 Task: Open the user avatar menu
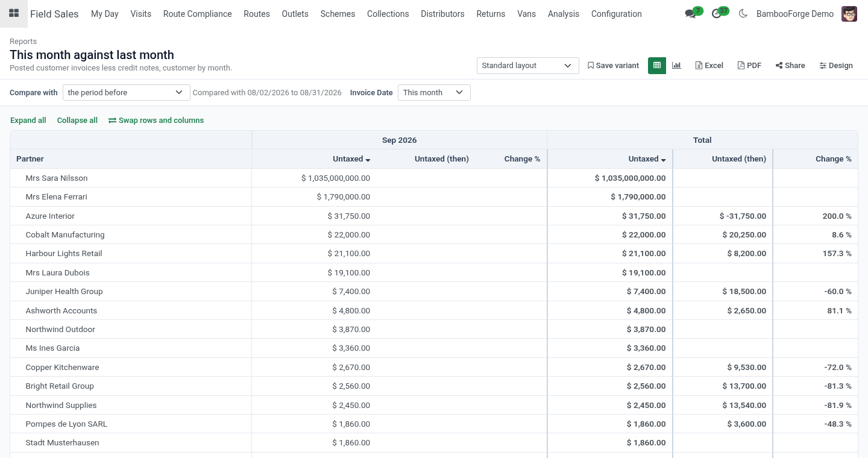tap(849, 13)
